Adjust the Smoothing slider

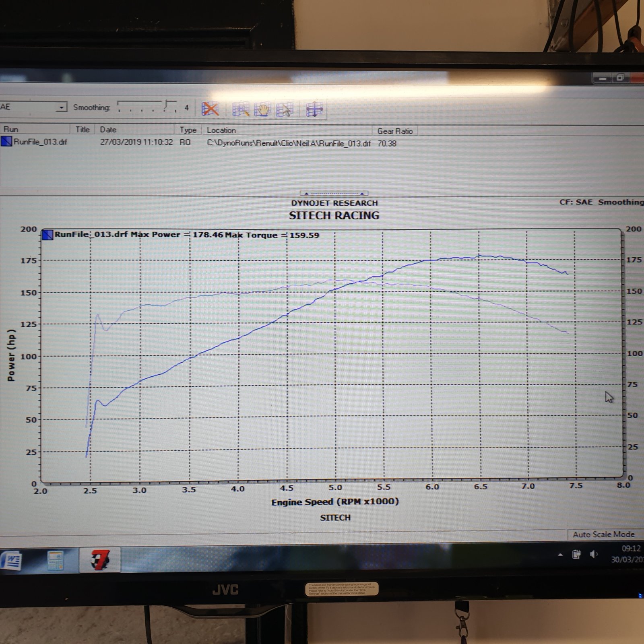pos(147,107)
